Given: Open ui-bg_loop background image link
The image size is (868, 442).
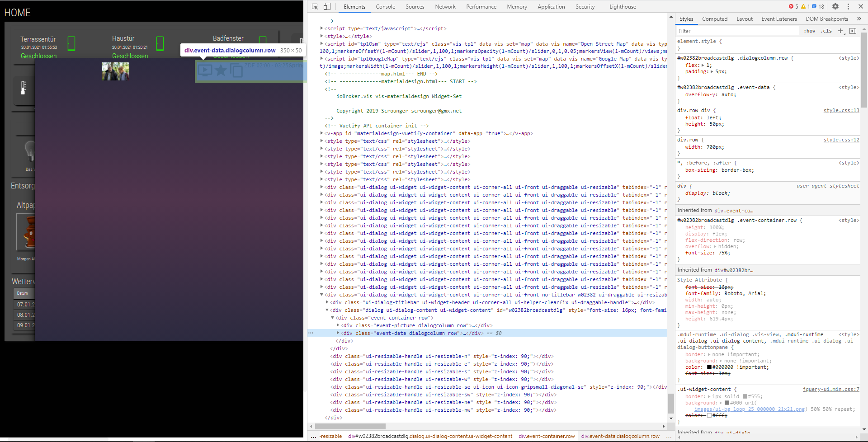Looking at the screenshot, I should [750, 409].
